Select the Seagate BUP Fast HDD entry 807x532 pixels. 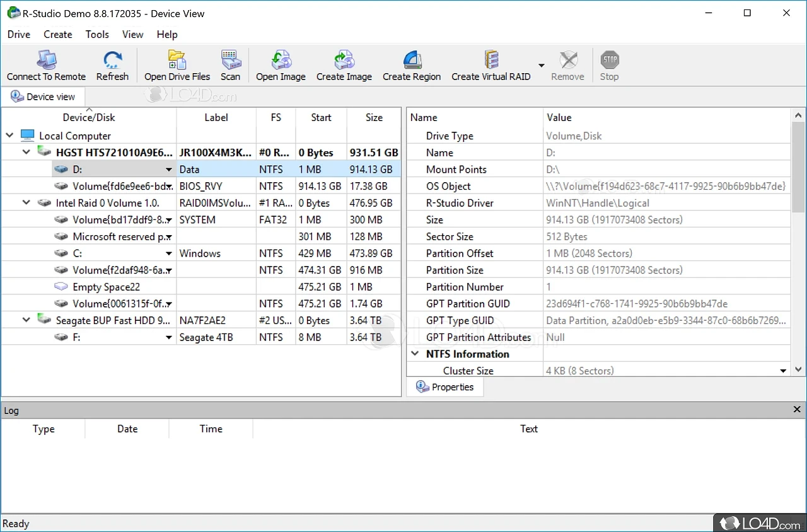coord(95,320)
